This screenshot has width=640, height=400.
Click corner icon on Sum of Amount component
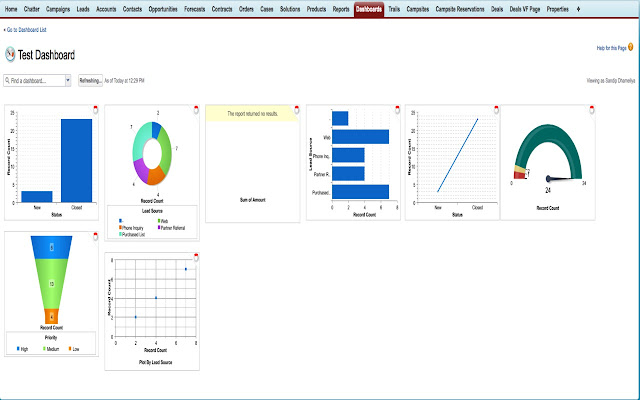[296, 108]
